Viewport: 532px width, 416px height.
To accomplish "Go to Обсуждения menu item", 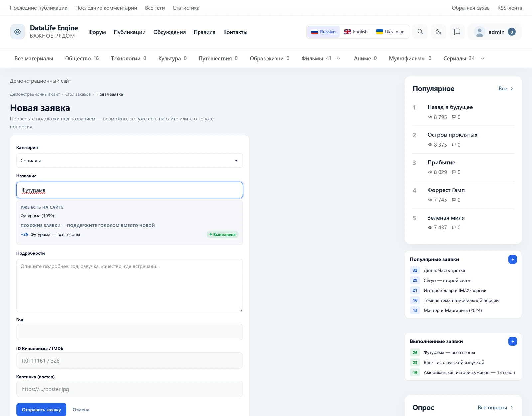I will (x=170, y=32).
